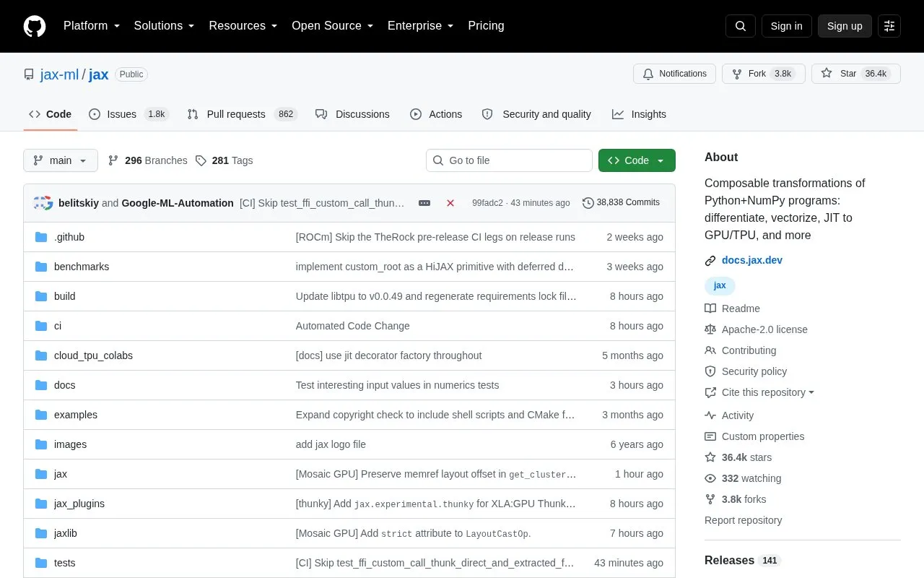Click the failed CI status X icon

pos(450,203)
